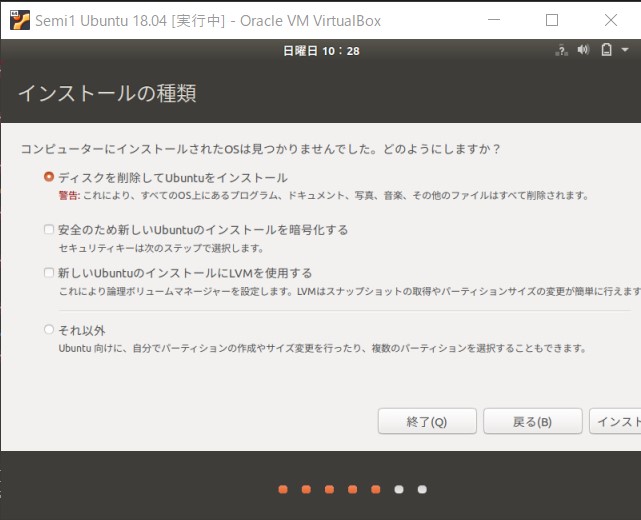Click the question text about OSは見つかりませんでした
Screen dimensions: 641x520
260,149
